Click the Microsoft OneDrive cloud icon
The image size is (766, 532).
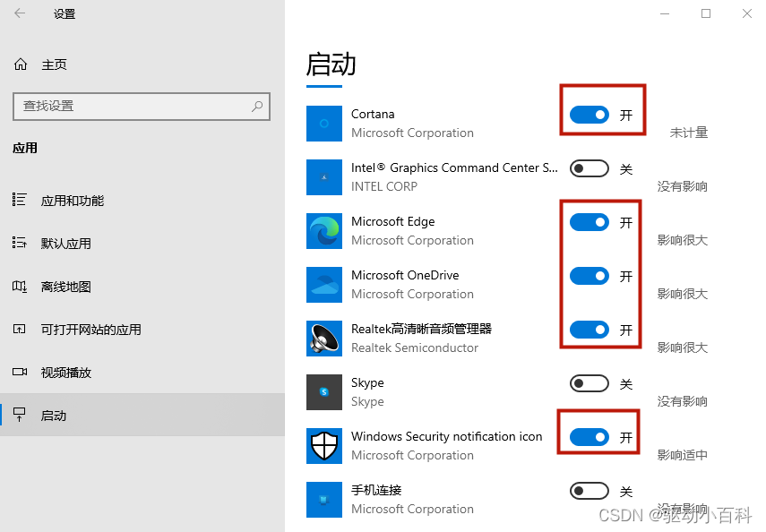tap(324, 285)
